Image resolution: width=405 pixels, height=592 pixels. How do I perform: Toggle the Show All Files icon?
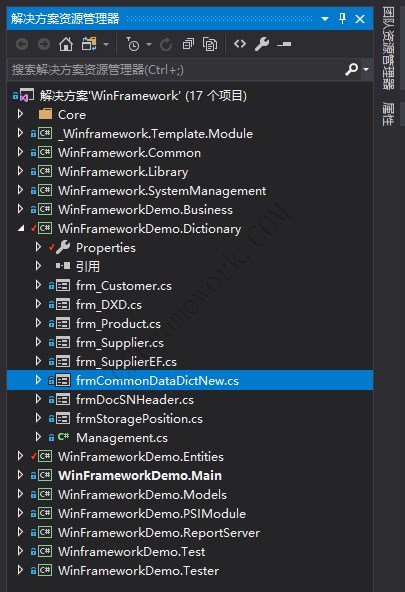(210, 44)
